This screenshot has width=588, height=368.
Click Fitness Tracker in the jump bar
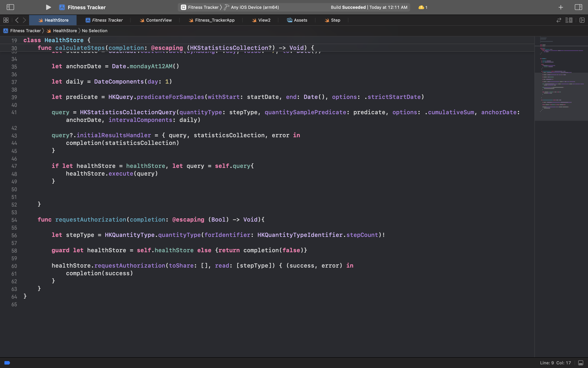tap(25, 31)
